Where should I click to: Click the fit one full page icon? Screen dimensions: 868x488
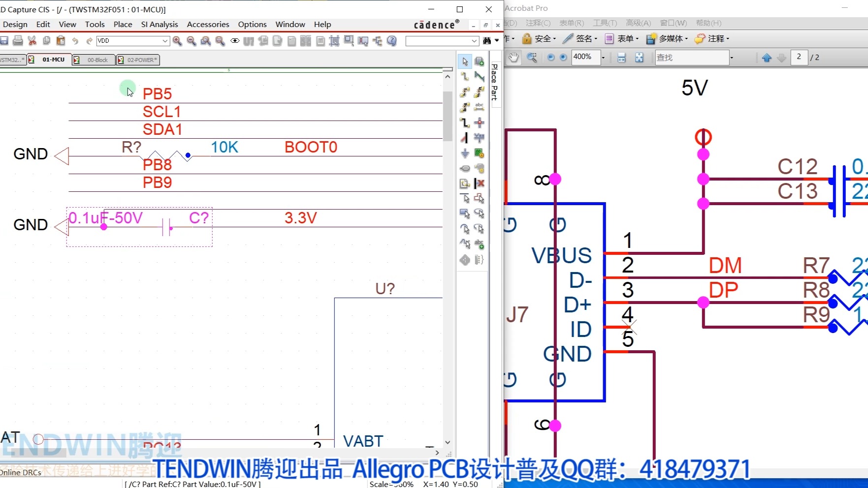click(639, 58)
